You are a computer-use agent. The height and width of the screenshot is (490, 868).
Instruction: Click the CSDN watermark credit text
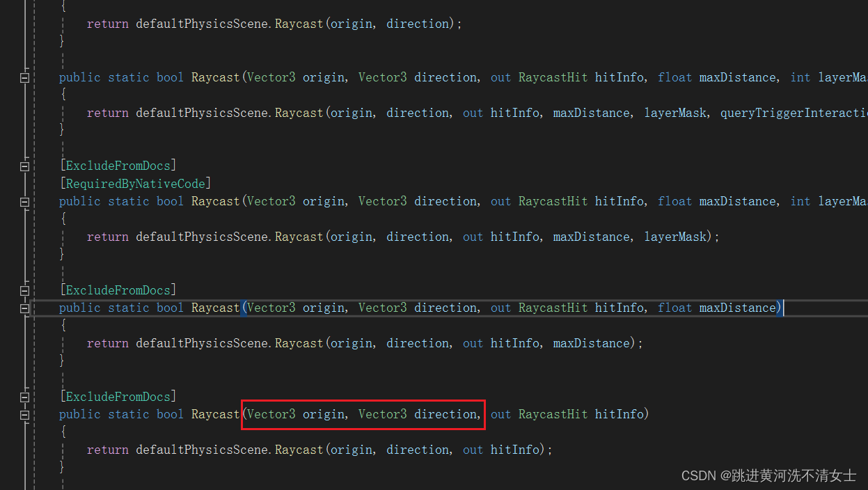pyautogui.click(x=768, y=475)
